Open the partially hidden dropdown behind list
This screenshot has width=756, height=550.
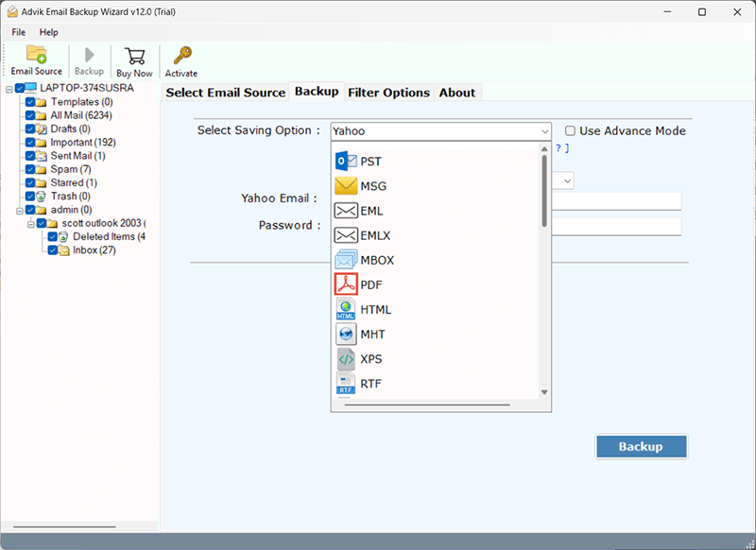pyautogui.click(x=568, y=181)
